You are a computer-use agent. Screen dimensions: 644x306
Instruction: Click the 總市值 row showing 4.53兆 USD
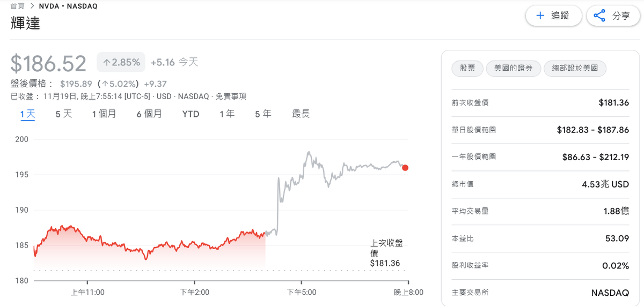click(540, 184)
